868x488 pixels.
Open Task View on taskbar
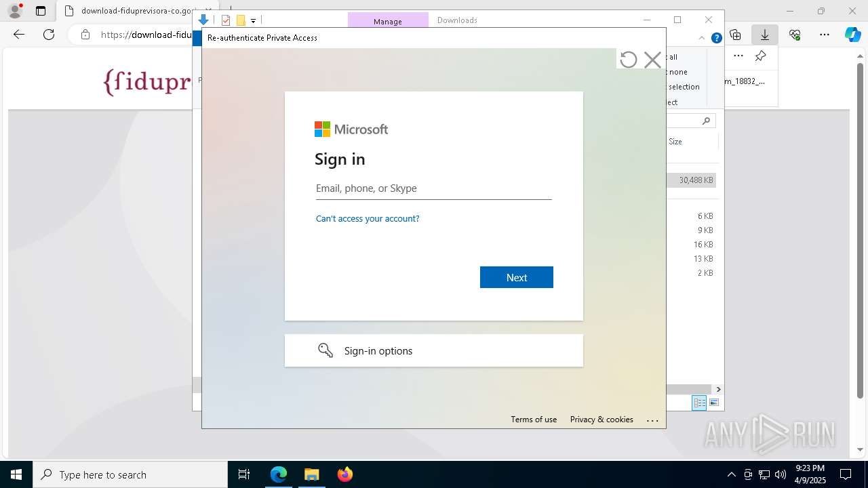(244, 474)
